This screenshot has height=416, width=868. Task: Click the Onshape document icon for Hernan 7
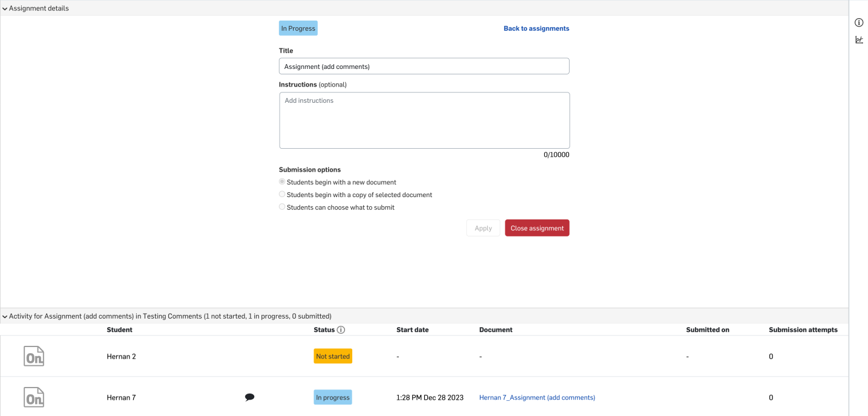34,397
